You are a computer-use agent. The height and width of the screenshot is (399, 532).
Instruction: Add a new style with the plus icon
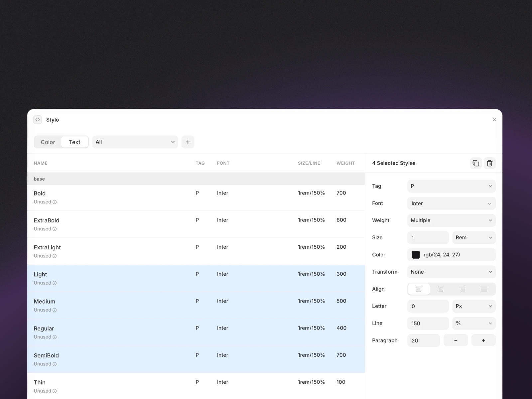click(x=188, y=142)
